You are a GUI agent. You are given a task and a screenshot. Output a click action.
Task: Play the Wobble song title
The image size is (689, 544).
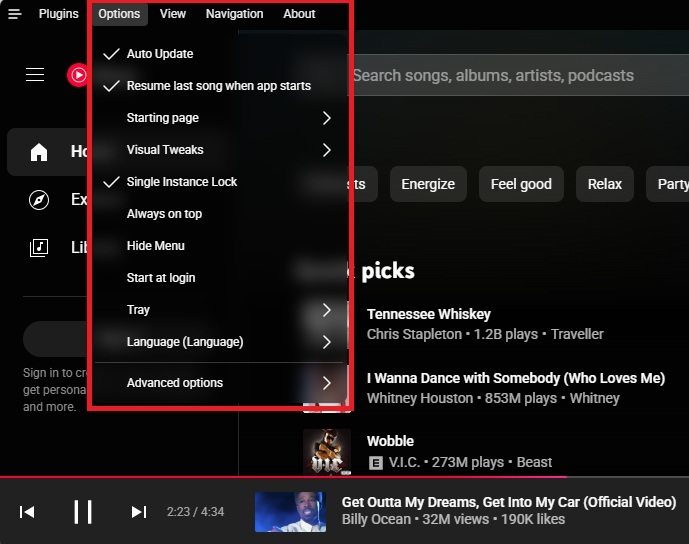pos(390,441)
